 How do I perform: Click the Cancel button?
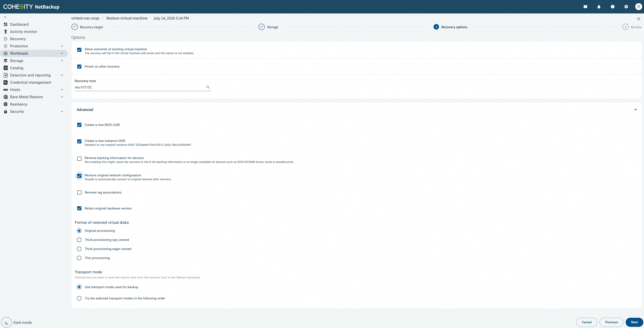pos(586,322)
